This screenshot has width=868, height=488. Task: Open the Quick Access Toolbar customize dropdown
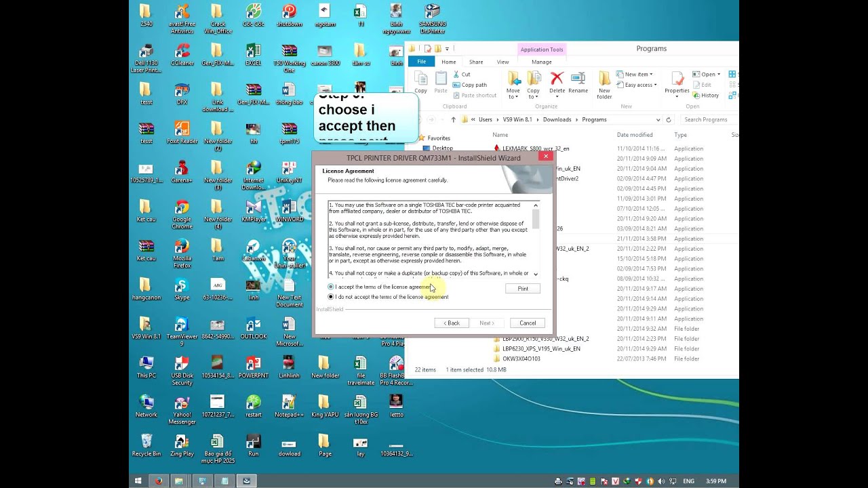[x=447, y=49]
